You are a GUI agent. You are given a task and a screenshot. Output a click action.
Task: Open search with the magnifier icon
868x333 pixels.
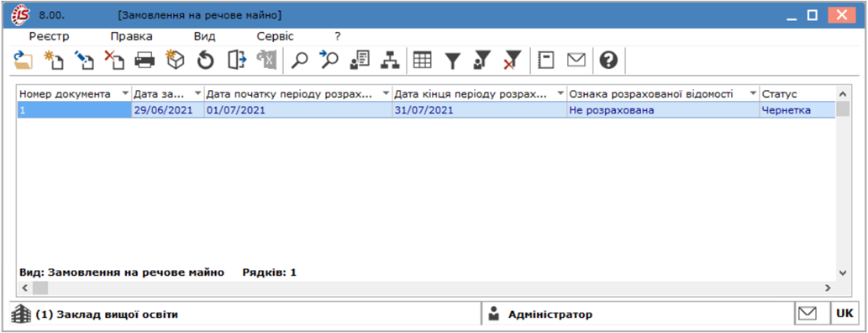click(x=299, y=60)
